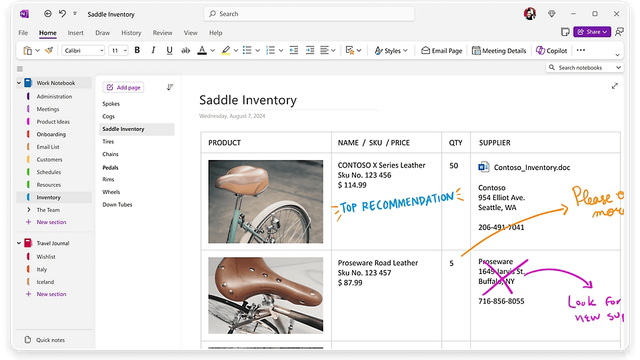Open the Styles gallery
Screen dimensions: 640x360
tap(391, 51)
